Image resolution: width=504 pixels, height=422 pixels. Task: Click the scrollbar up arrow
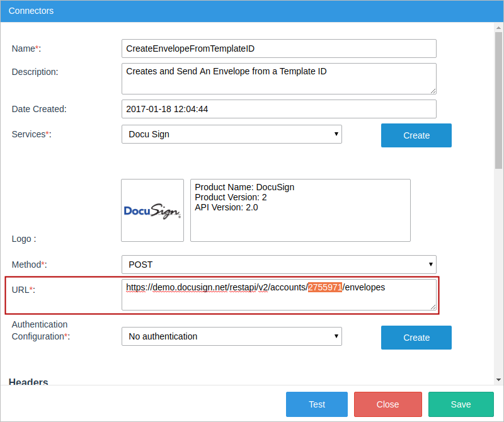[499, 27]
